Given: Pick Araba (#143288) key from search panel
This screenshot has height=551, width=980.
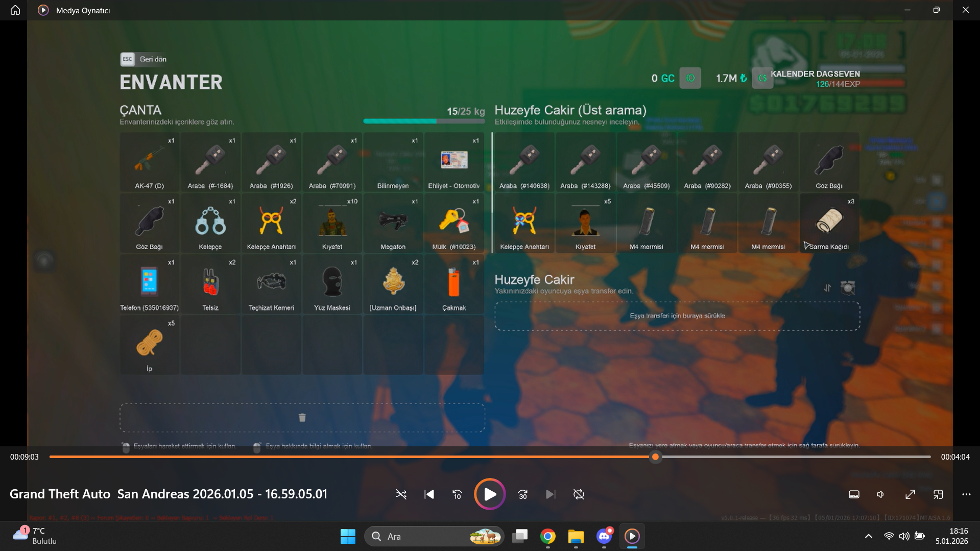Looking at the screenshot, I should (x=585, y=162).
